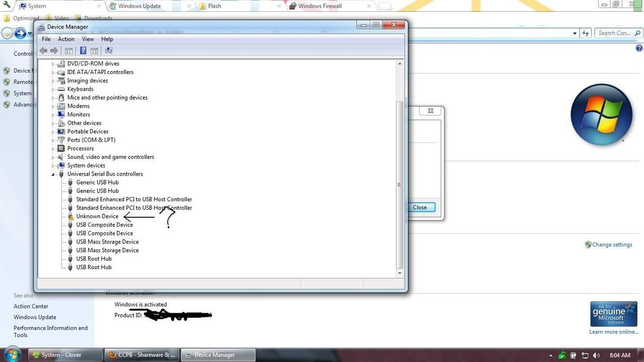Click the Imaging devices icon
The image size is (644, 362).
(61, 80)
